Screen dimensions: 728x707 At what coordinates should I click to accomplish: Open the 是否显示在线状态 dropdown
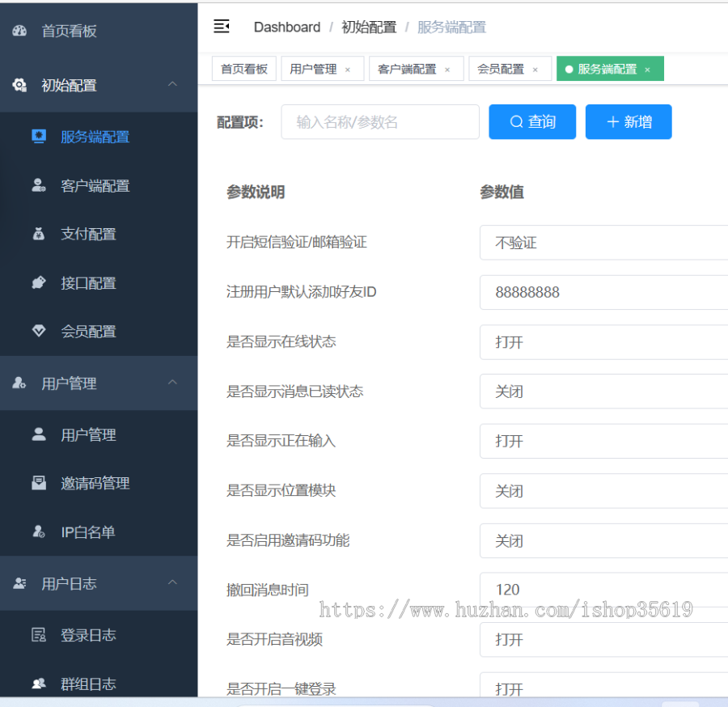[x=603, y=342]
